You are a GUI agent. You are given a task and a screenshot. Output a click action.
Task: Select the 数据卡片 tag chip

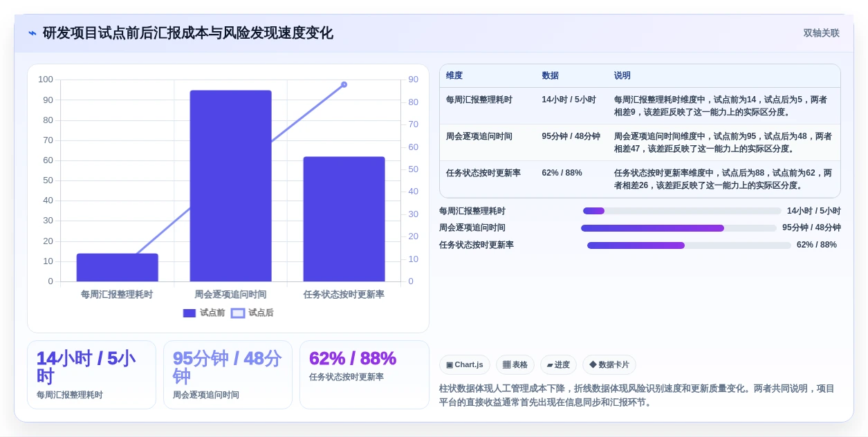click(609, 364)
